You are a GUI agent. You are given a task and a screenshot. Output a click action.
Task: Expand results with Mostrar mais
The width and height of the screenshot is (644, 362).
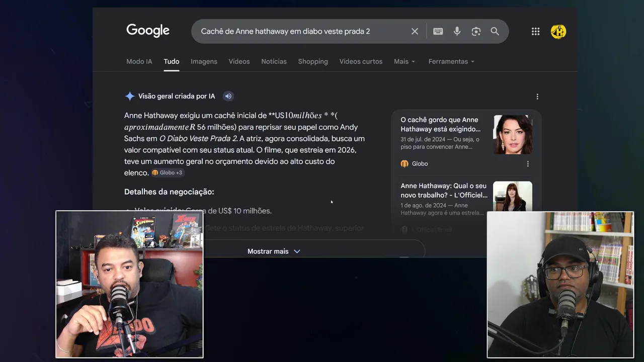point(274,251)
